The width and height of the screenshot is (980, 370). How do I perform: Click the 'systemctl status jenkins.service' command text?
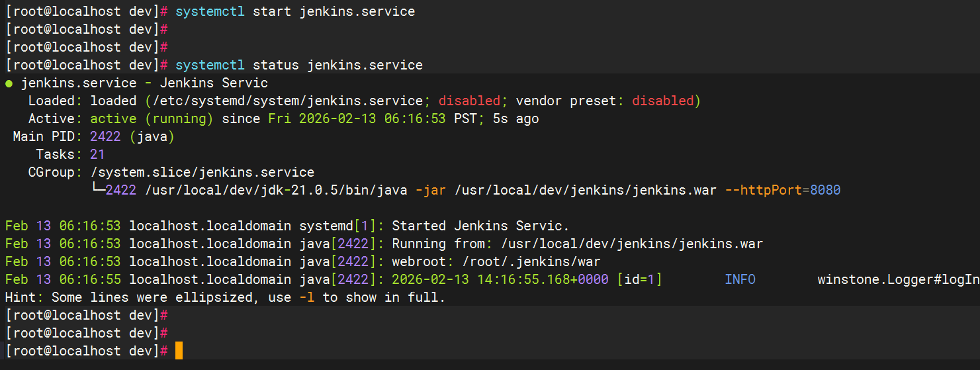click(x=299, y=65)
